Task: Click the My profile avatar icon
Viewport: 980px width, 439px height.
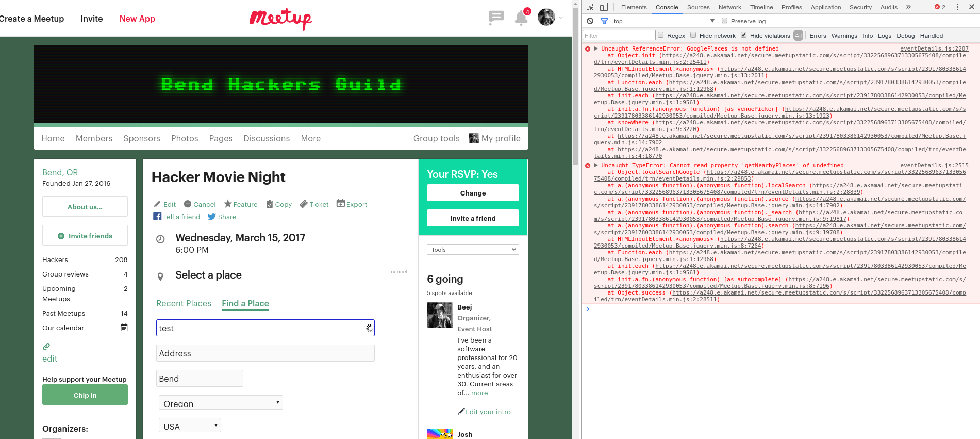Action: point(474,138)
